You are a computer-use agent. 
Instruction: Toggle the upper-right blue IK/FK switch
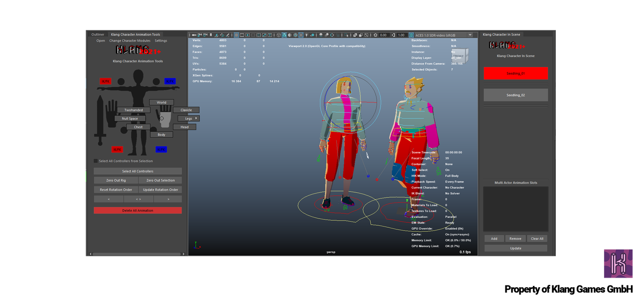coord(170,81)
